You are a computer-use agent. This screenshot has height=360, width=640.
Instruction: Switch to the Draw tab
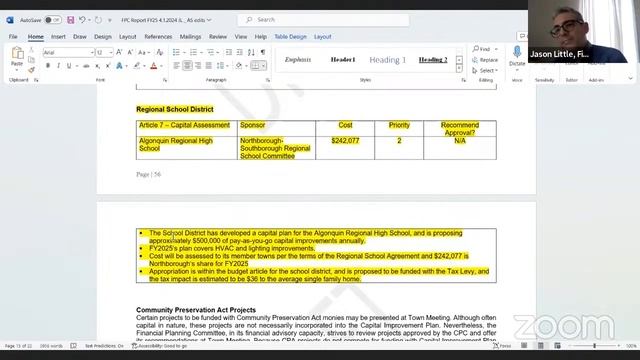[x=80, y=37]
